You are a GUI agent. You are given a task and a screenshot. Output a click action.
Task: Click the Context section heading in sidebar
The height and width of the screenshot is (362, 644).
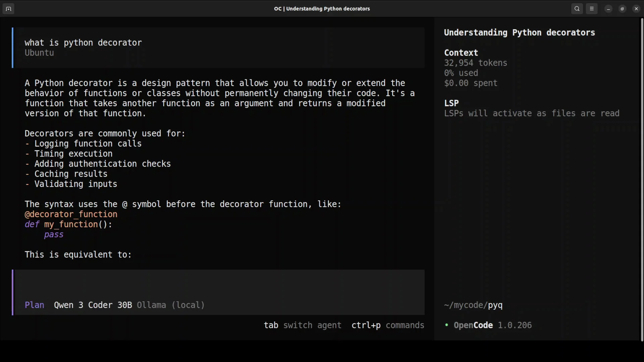point(461,53)
